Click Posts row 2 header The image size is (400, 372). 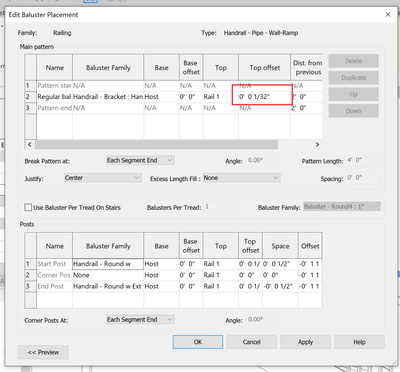(31, 275)
